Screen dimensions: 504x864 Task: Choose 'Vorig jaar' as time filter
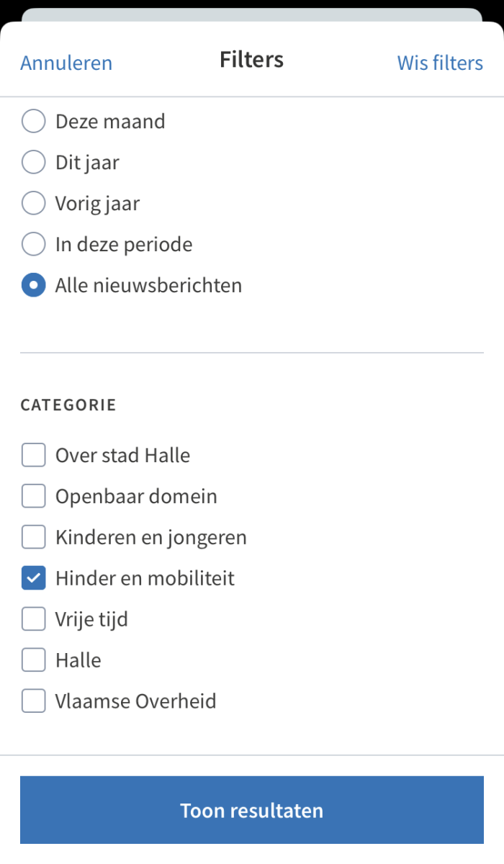pos(33,203)
